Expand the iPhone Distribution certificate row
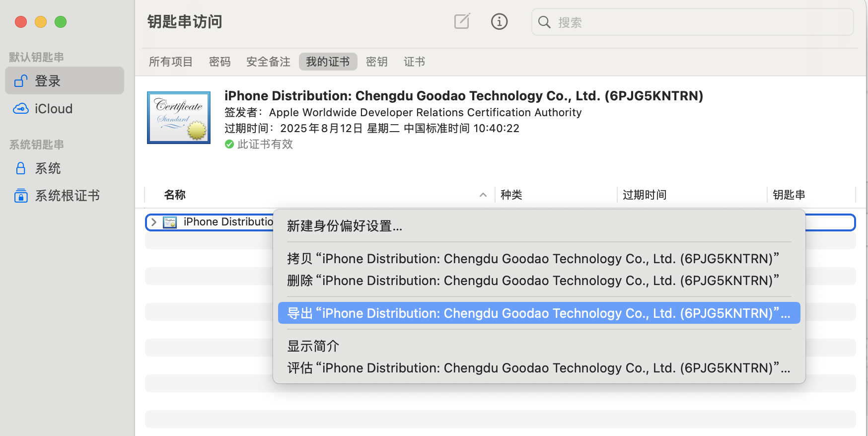 (154, 222)
